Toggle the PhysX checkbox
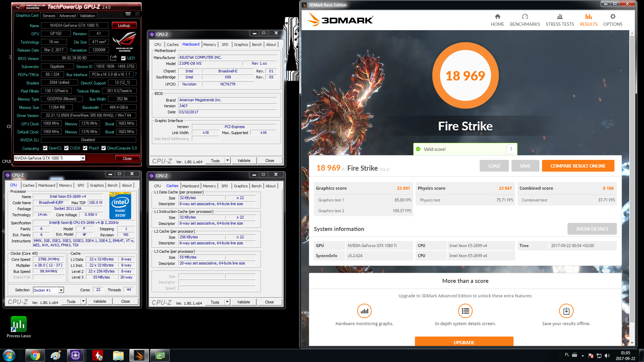 click(85, 148)
